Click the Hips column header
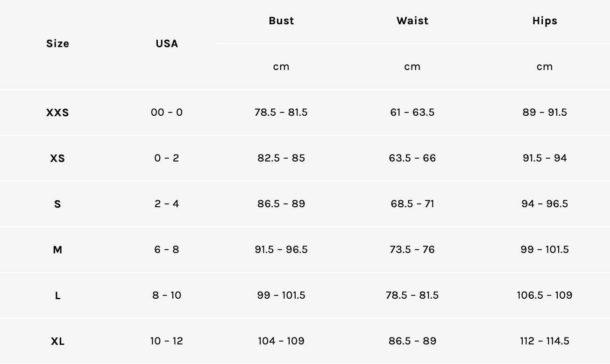The image size is (610, 364). coord(545,21)
